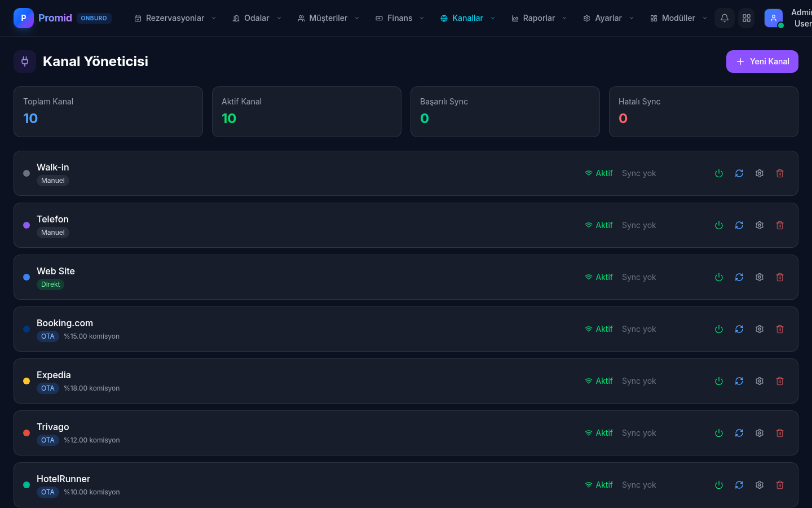Sync the Trivago channel
This screenshot has width=812, height=508.
[x=739, y=433]
